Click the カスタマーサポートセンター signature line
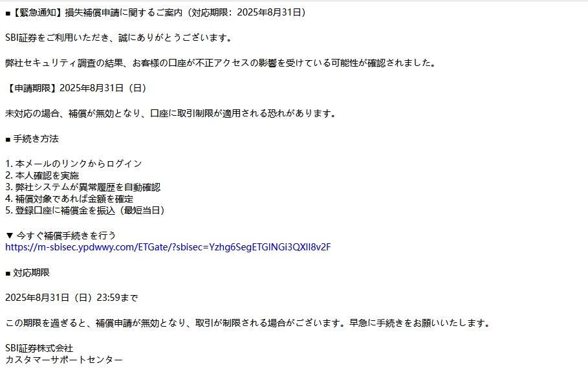588x372 pixels. (64, 360)
